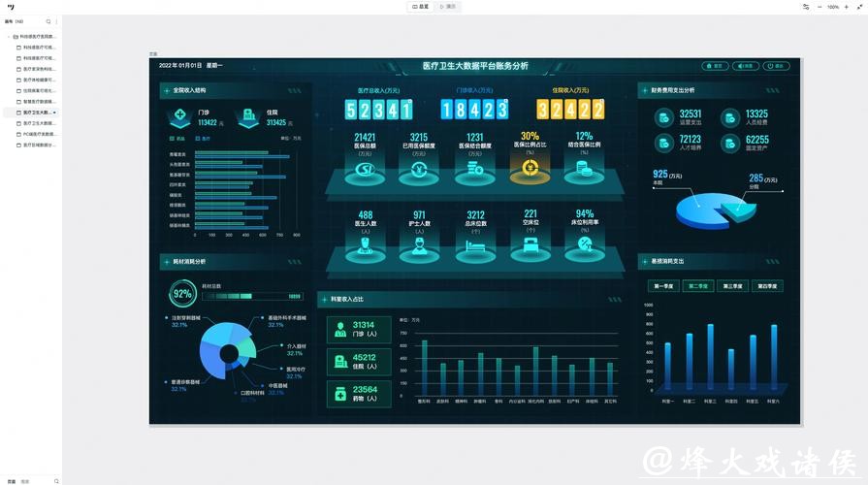
Task: Open search in the canvas list header
Action: pyautogui.click(x=48, y=21)
